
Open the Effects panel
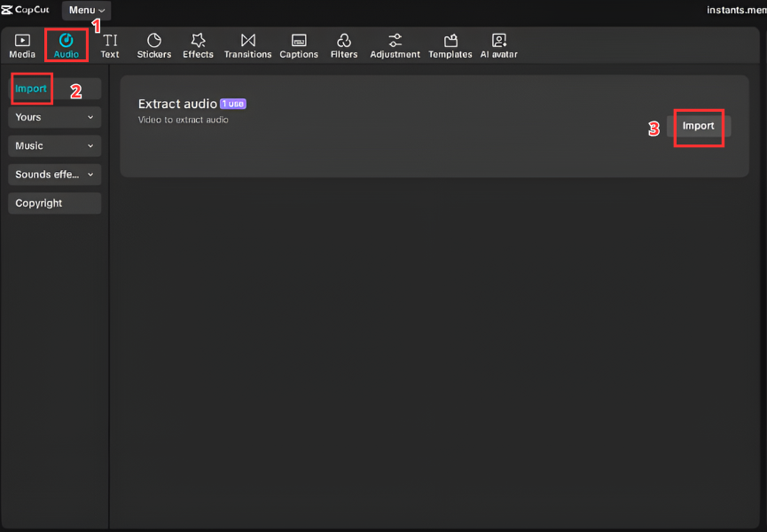point(198,46)
